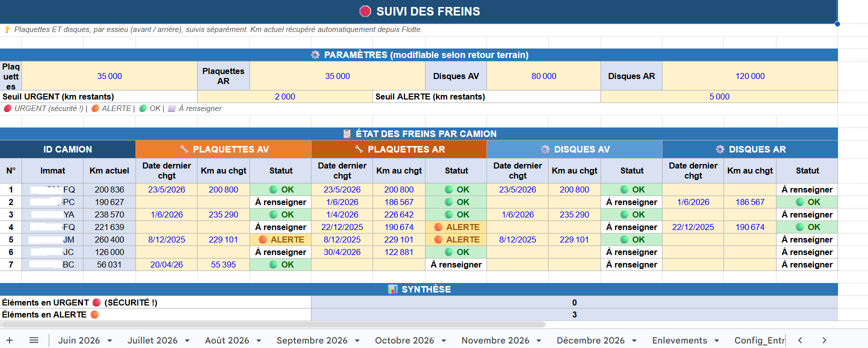Click the red circle icon in title
Viewport: 868px width, 348px height.
coord(365,11)
